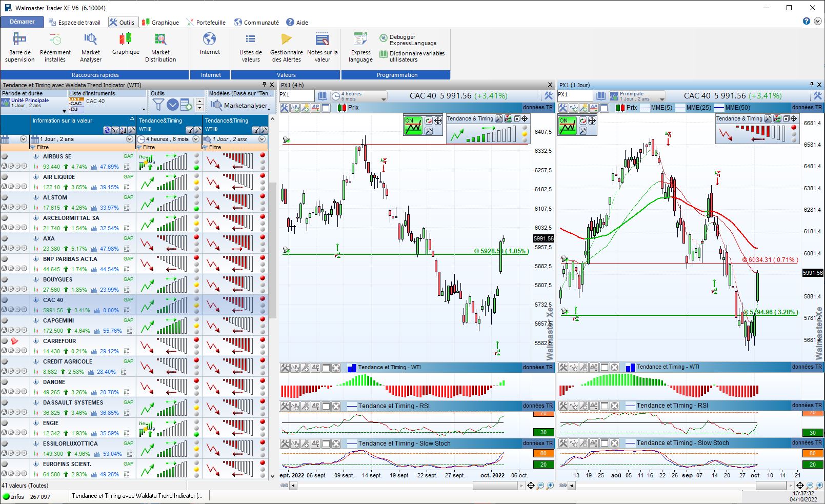Toggle ON trendline button in PX1 (4 h) chart
This screenshot has width=825, height=504.
coord(413,126)
